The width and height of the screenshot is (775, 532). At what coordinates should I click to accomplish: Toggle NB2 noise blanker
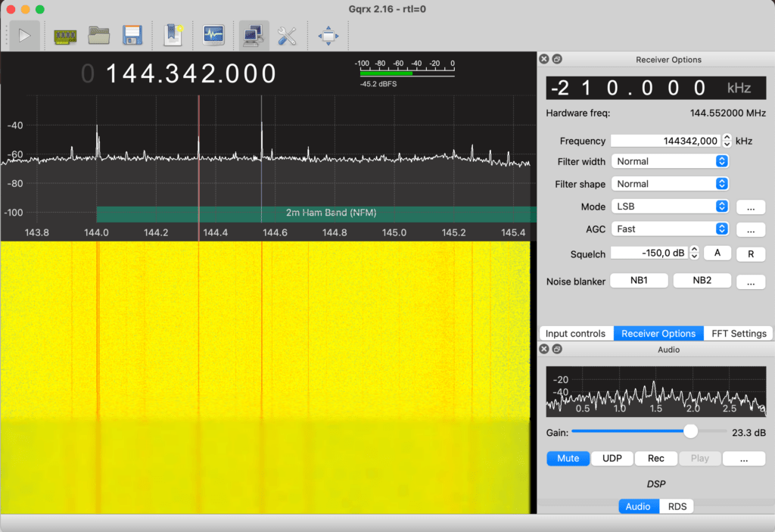702,280
